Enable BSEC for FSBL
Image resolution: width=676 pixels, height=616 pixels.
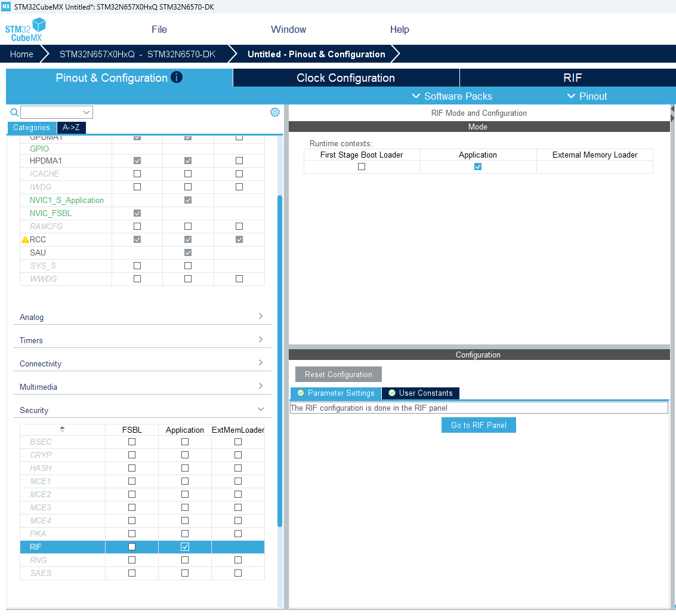point(132,442)
